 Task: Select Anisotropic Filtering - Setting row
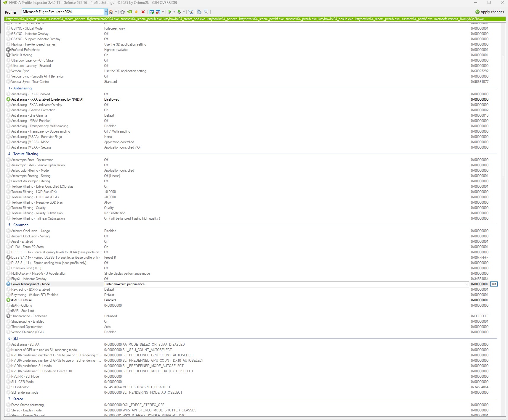(252, 176)
